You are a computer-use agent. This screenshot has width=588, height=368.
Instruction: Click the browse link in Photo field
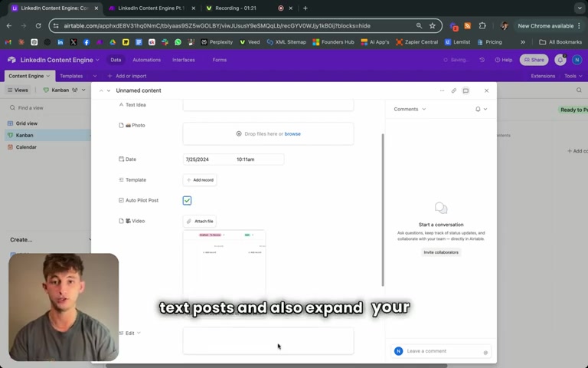click(x=292, y=134)
